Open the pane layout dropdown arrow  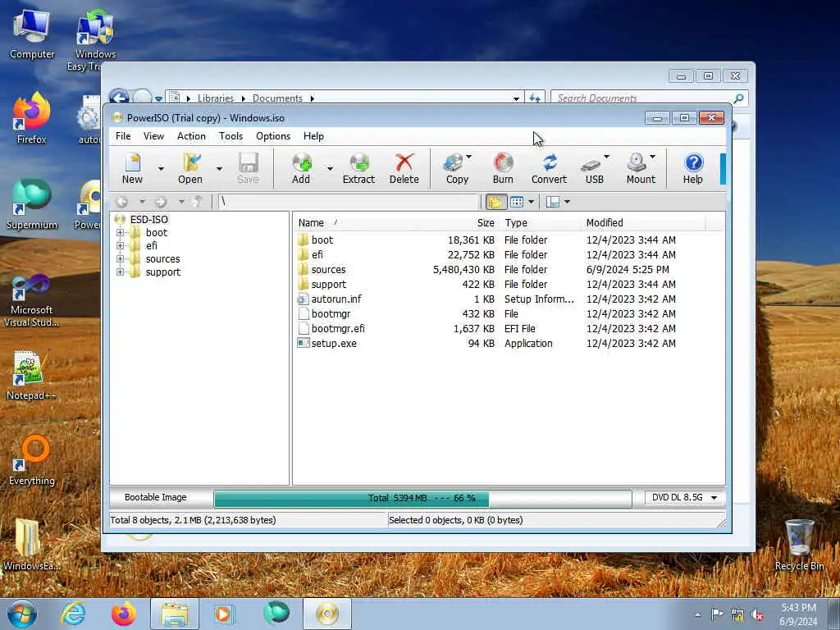(568, 202)
